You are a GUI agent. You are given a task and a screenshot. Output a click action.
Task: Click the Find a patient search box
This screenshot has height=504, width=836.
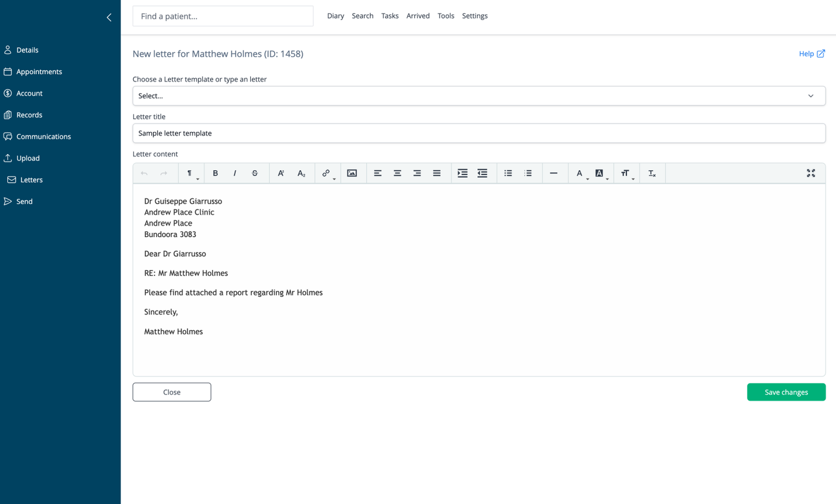coord(223,16)
